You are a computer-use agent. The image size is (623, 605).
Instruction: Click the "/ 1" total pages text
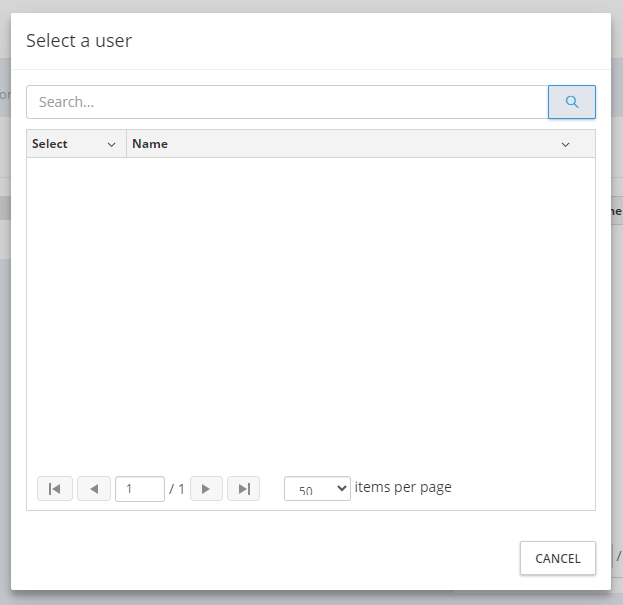(177, 489)
